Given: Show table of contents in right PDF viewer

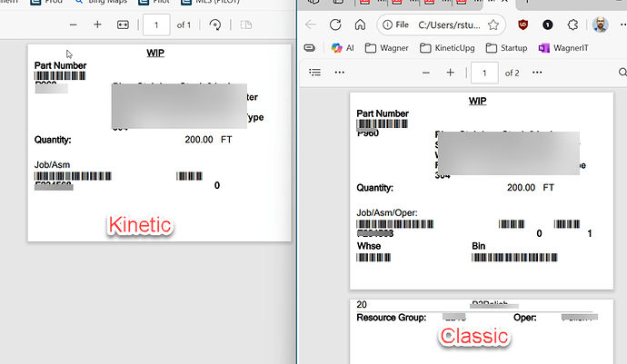Looking at the screenshot, I should pyautogui.click(x=314, y=73).
